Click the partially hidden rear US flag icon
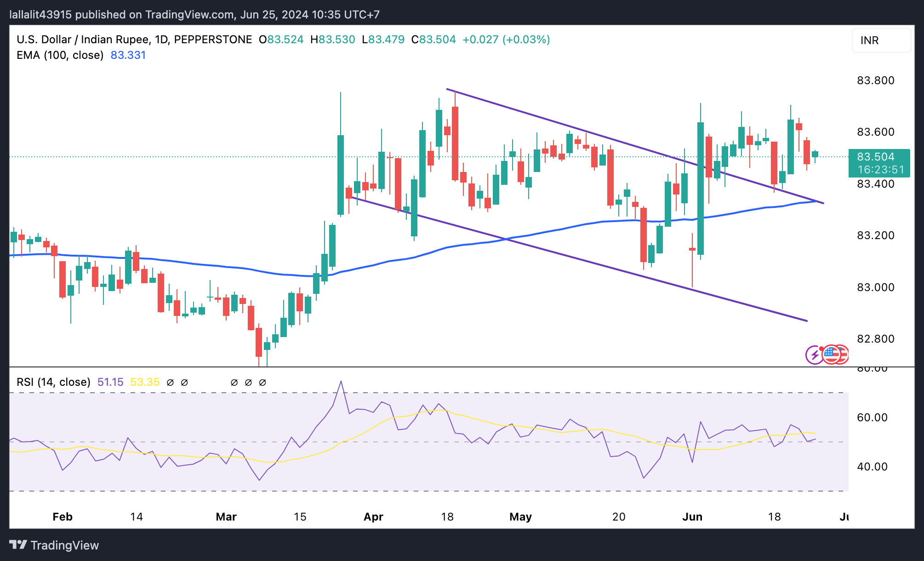The image size is (924, 561). [x=844, y=354]
